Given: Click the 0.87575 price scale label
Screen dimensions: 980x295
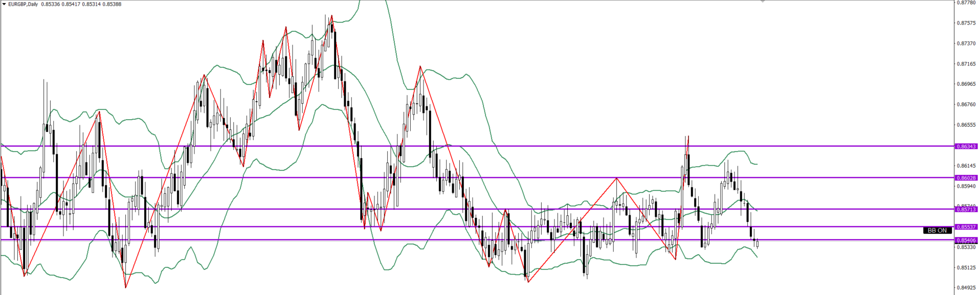Looking at the screenshot, I should (x=966, y=23).
